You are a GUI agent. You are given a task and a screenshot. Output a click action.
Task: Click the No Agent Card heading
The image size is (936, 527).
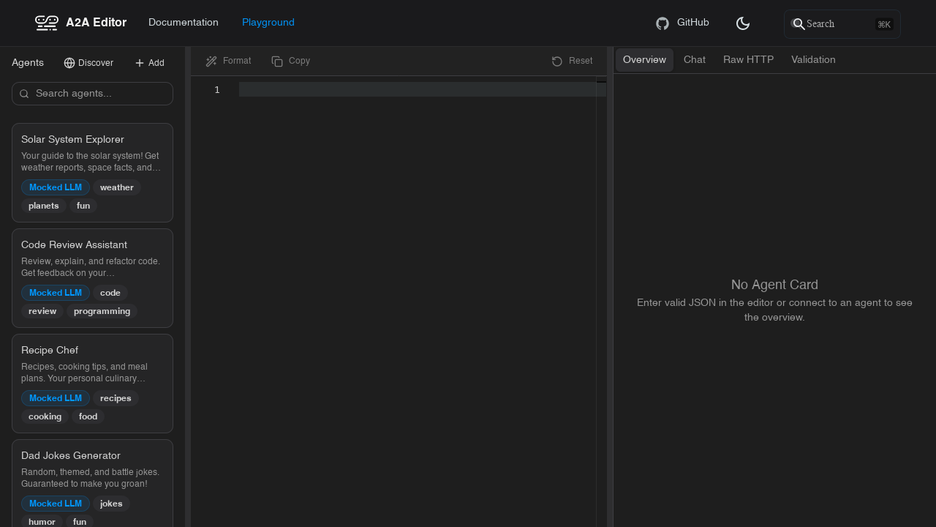pos(774,285)
